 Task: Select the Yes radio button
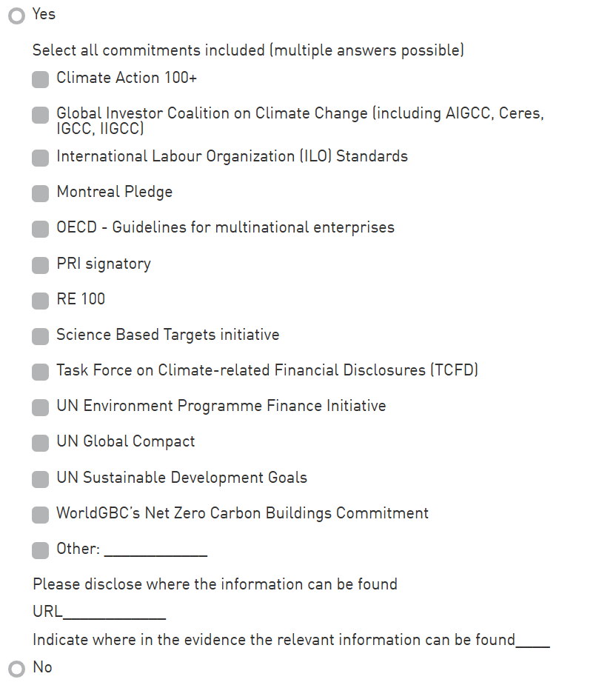point(16,16)
